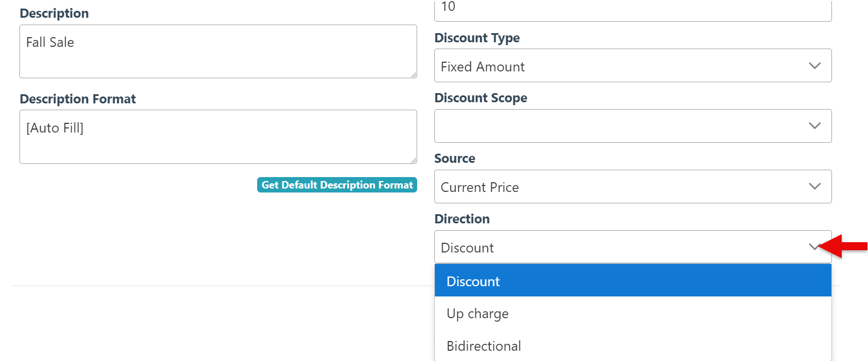This screenshot has height=361, width=868.
Task: Select the highlighted Discount option in list
Action: [633, 281]
